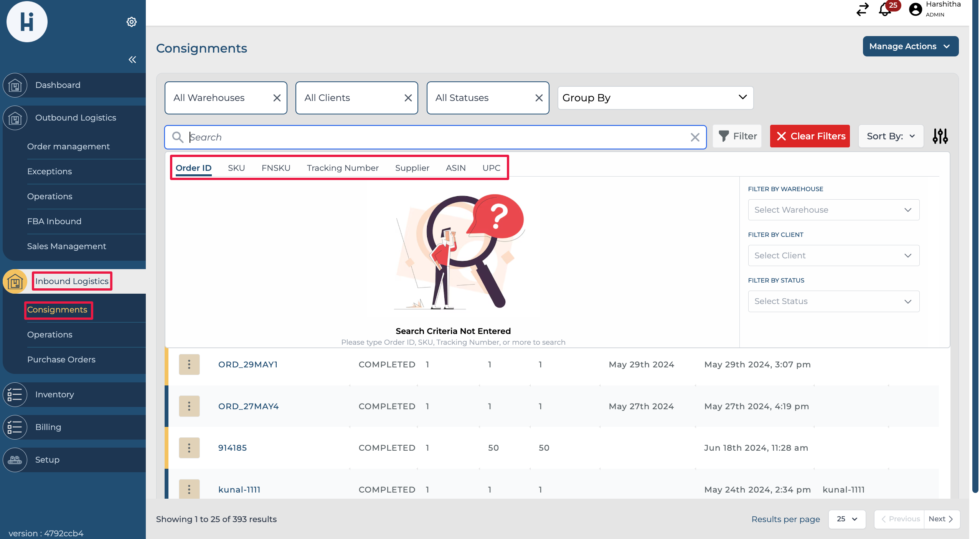Focus the Search input field
980x539 pixels.
click(x=437, y=137)
